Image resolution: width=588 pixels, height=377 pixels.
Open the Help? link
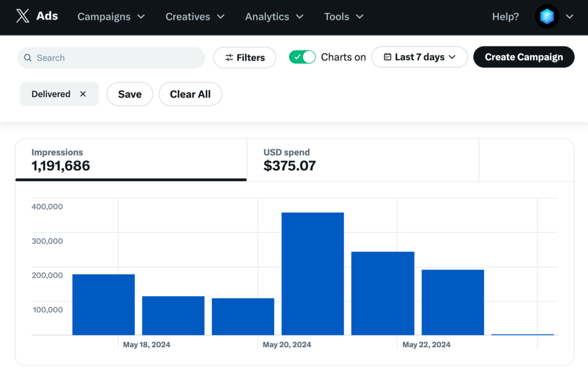tap(505, 17)
